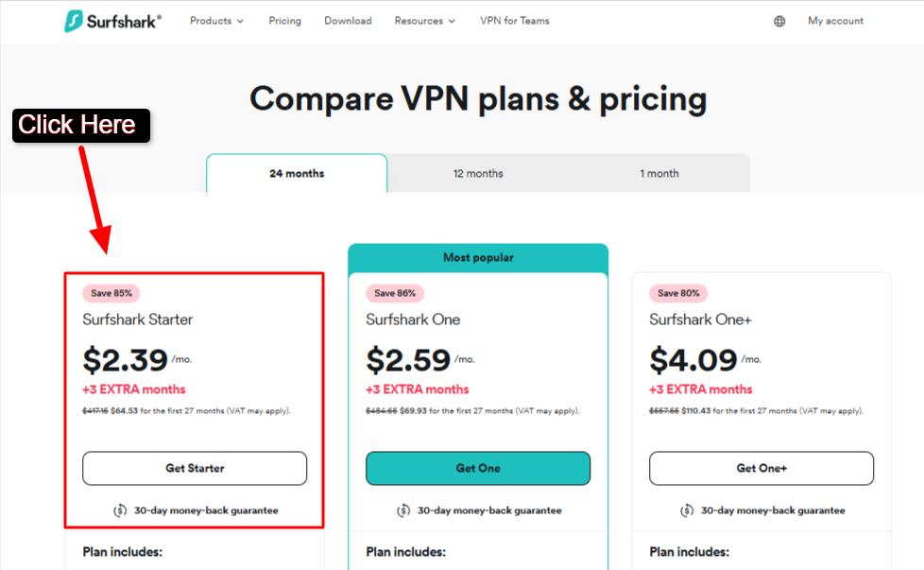
Task: Click the Get One+ button
Action: point(761,468)
